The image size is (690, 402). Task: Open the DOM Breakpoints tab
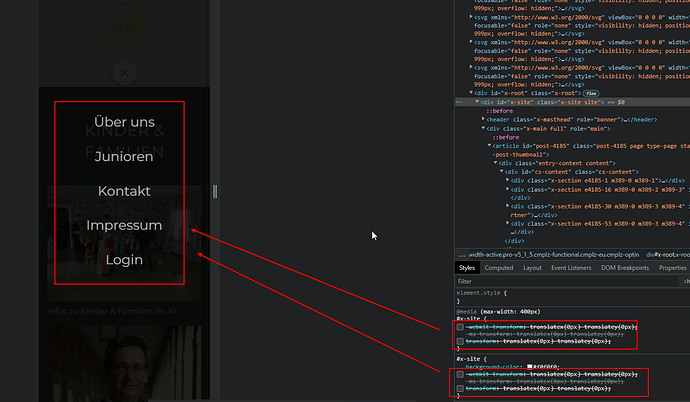coord(628,268)
